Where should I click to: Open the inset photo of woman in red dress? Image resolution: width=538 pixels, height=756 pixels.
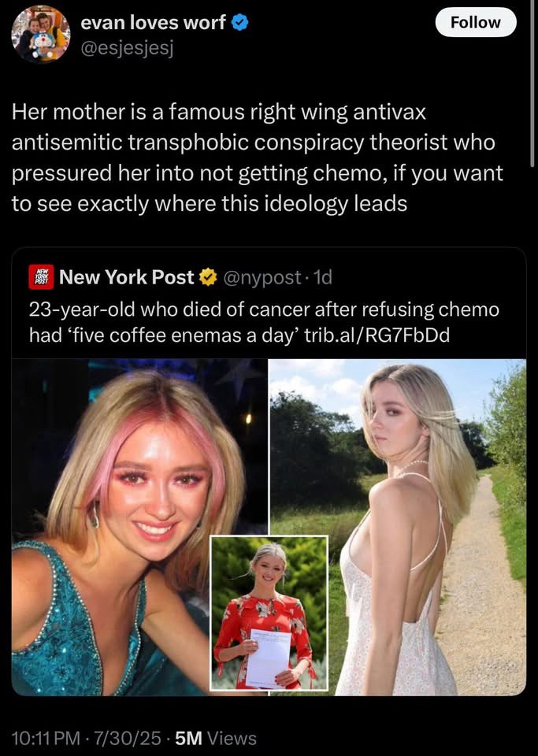coord(269,613)
